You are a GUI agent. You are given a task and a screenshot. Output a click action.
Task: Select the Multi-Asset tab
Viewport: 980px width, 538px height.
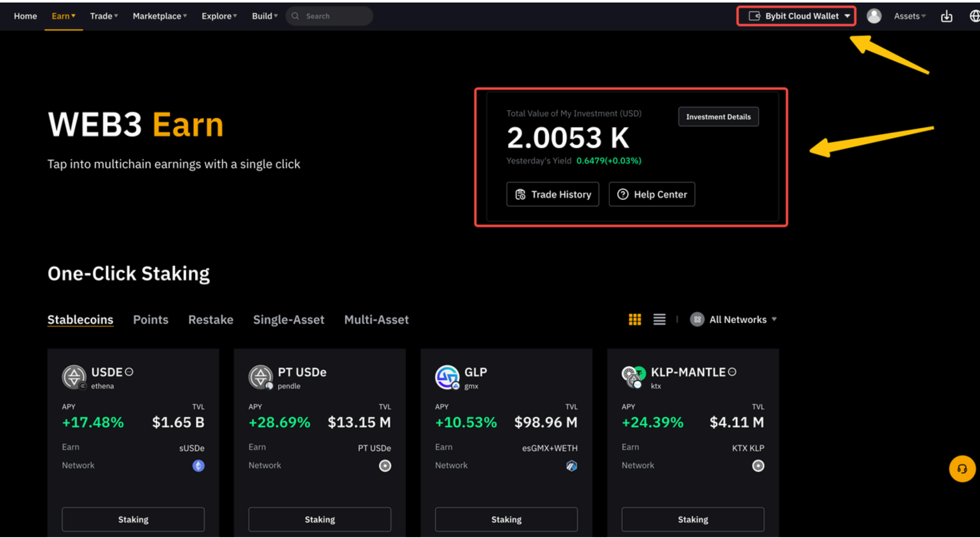pos(376,319)
